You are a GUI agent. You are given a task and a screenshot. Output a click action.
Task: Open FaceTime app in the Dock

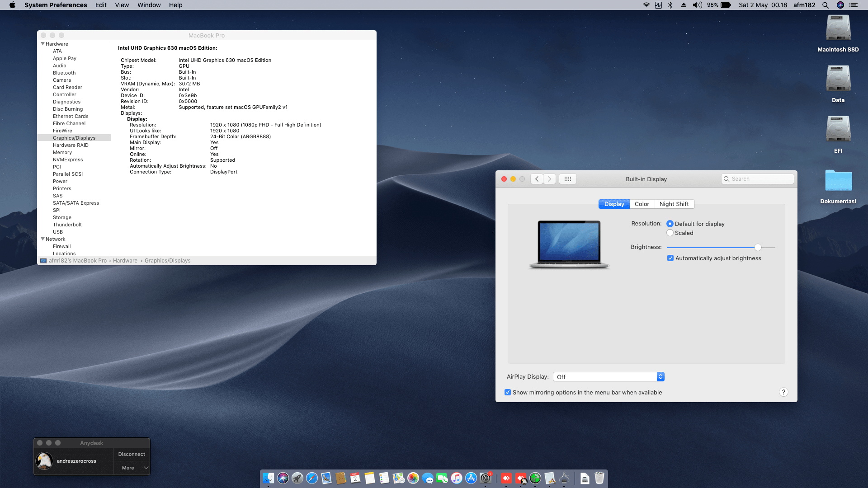[x=442, y=478]
